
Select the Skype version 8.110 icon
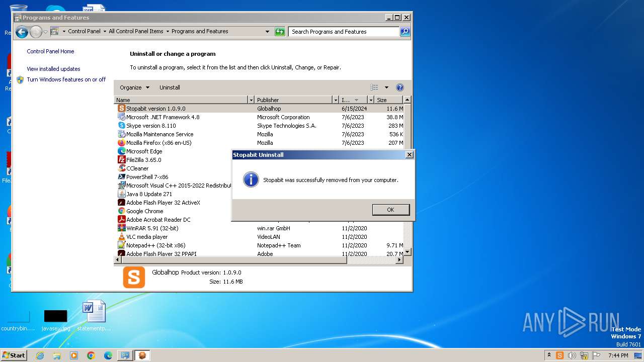click(x=121, y=126)
